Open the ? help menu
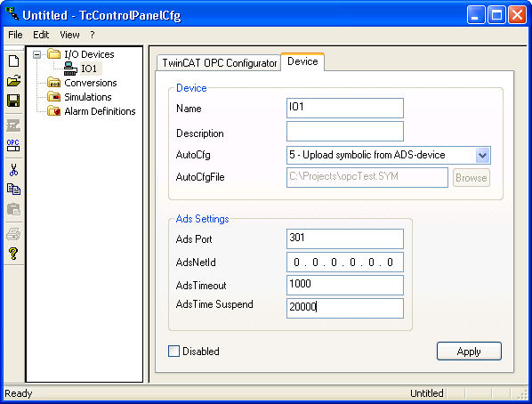Viewport: 532px width, 404px height. click(93, 35)
